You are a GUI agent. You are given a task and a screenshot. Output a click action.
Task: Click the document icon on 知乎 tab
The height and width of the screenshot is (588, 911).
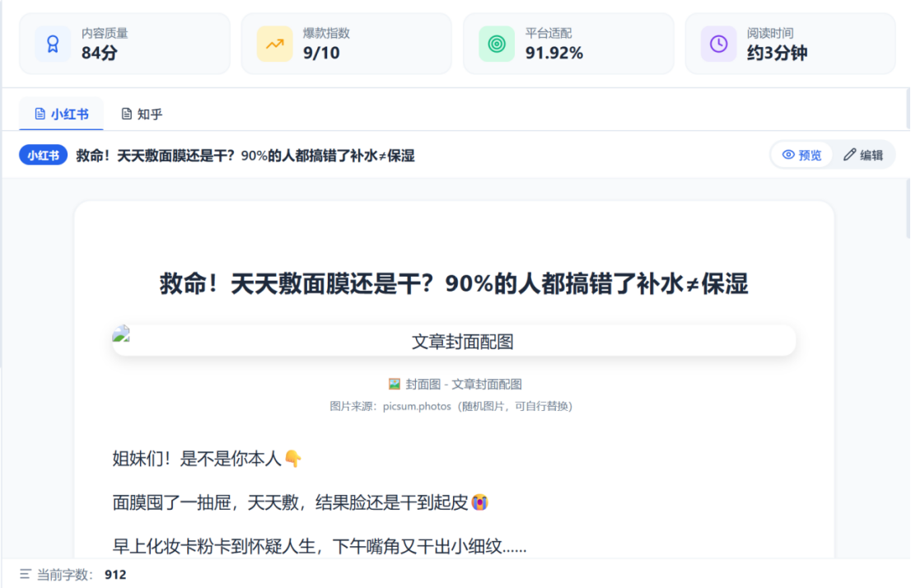126,114
